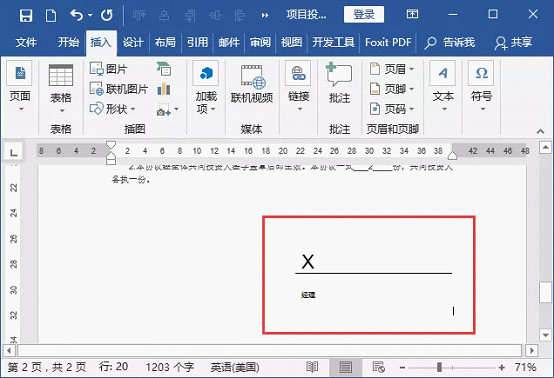554x378 pixels.
Task: Insert a chart from the illustrations group
Action: point(164,89)
